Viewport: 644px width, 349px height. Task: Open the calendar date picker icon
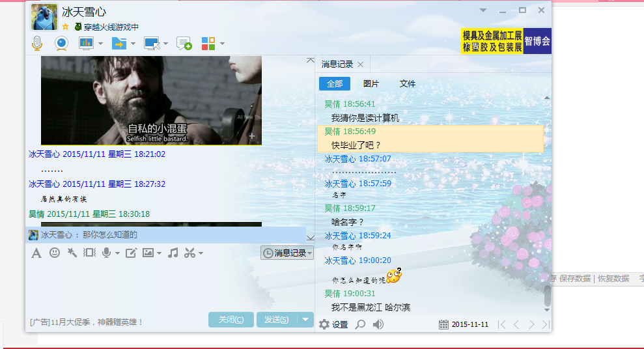(443, 324)
